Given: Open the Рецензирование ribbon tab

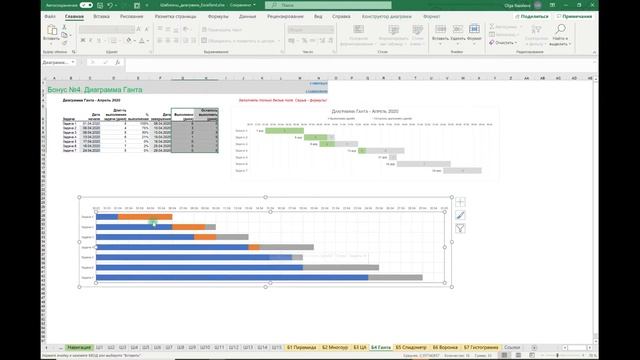Looking at the screenshot, I should [285, 16].
